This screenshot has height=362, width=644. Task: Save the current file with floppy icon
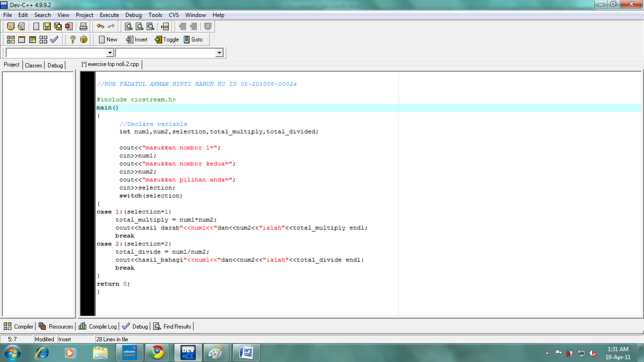coord(47,26)
